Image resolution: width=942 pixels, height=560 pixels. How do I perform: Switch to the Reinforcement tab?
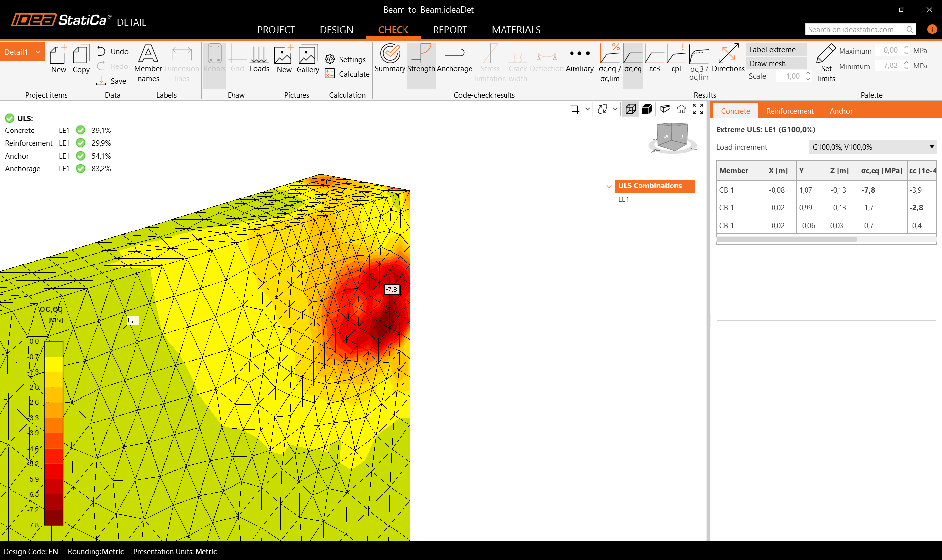pos(789,111)
